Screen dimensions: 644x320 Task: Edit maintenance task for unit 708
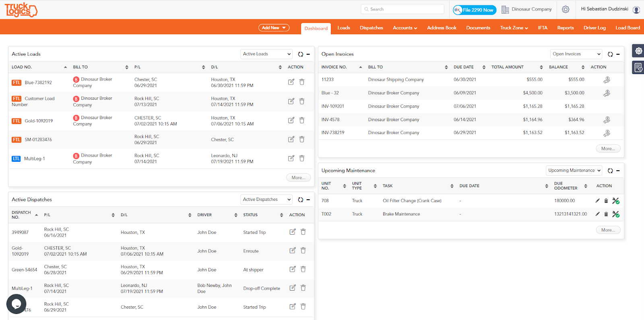pyautogui.click(x=597, y=200)
